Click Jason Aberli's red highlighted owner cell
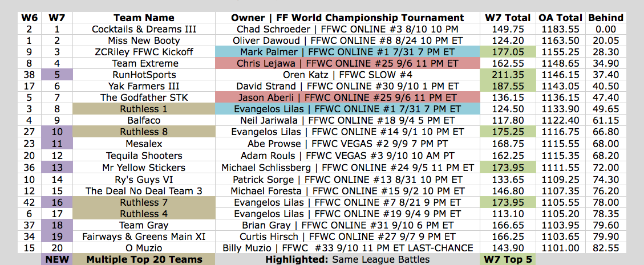 tap(347, 97)
